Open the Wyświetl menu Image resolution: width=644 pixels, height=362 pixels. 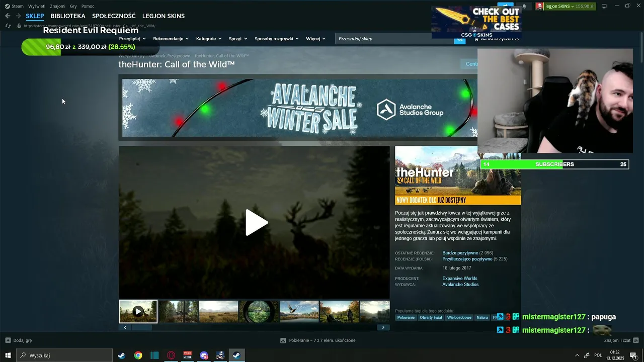36,6
